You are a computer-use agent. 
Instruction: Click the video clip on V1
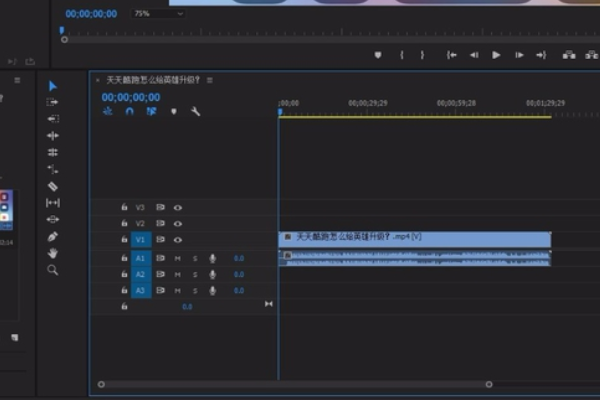click(x=415, y=240)
